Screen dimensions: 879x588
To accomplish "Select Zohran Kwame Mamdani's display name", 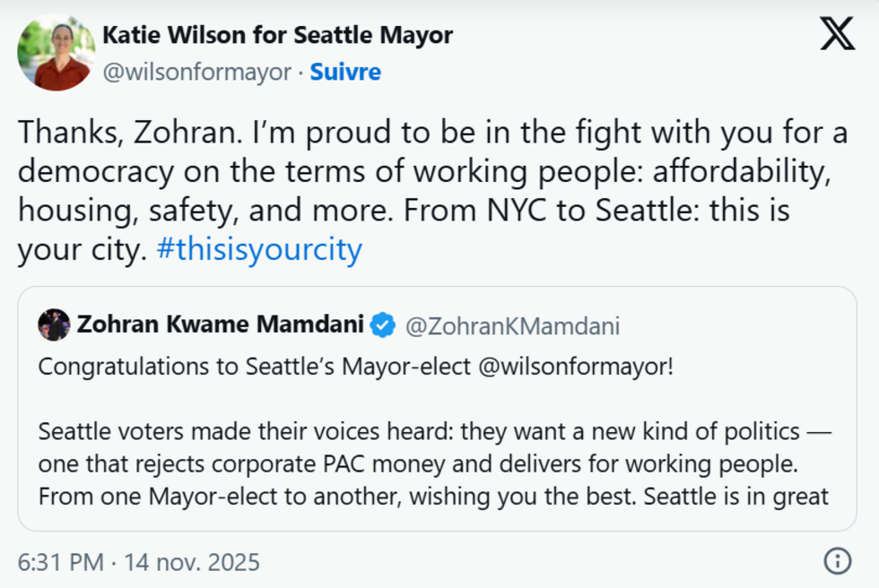I will tap(223, 326).
